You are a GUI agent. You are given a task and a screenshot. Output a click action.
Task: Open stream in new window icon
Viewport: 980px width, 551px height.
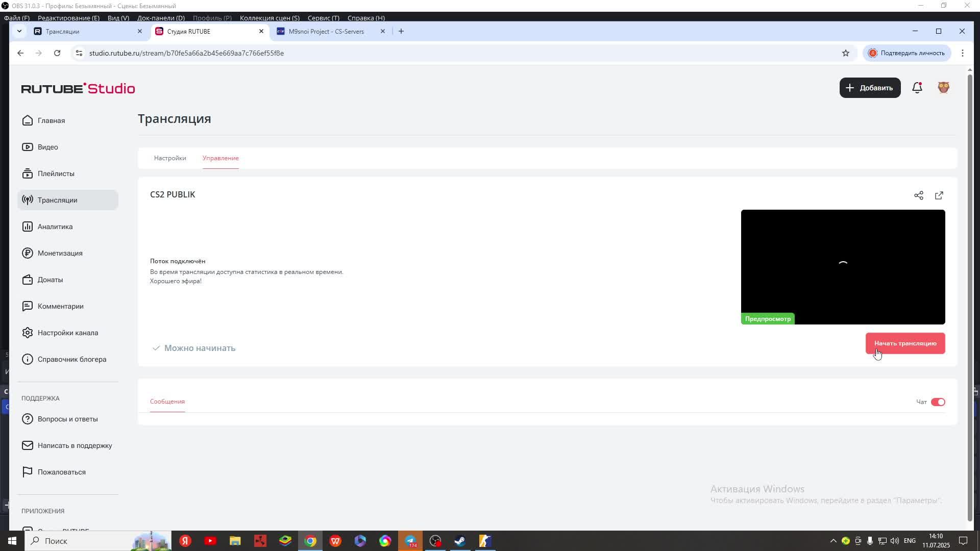point(939,195)
